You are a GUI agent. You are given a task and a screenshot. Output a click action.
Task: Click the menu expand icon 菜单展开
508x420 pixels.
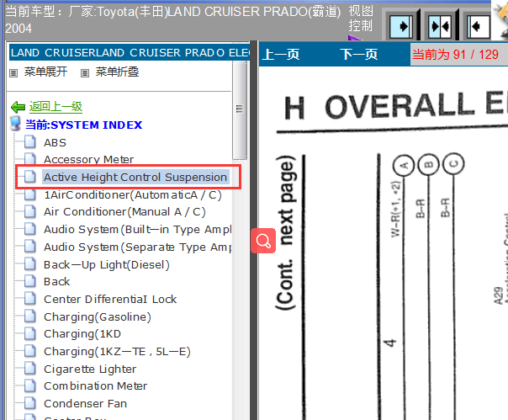13,73
